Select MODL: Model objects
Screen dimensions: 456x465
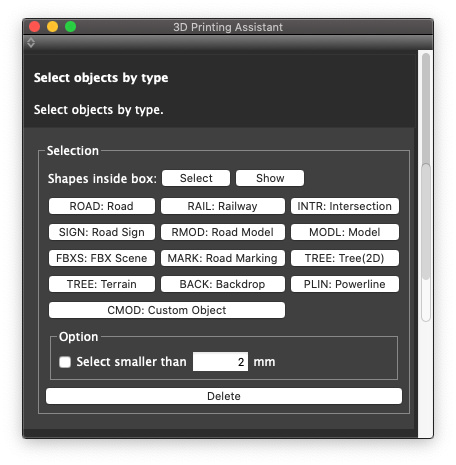pos(345,232)
